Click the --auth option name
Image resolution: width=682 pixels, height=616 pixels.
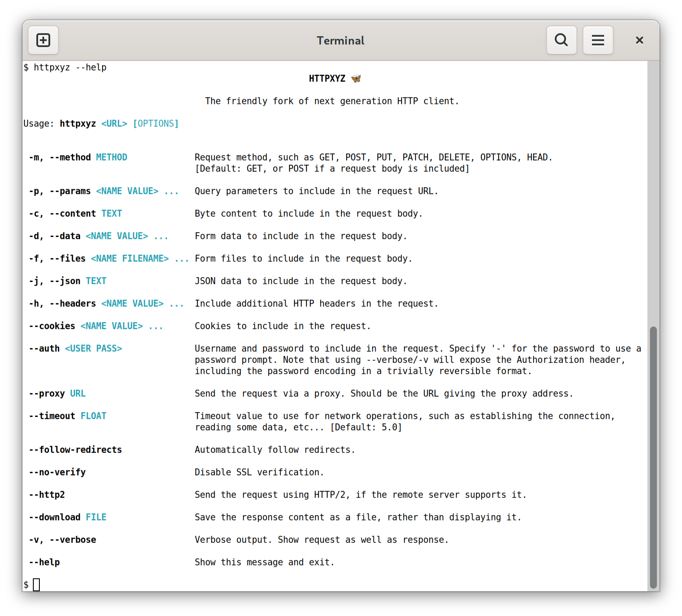[44, 349]
